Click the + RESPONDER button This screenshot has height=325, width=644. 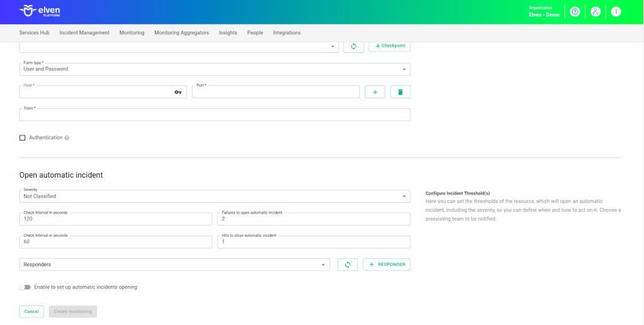tap(386, 265)
